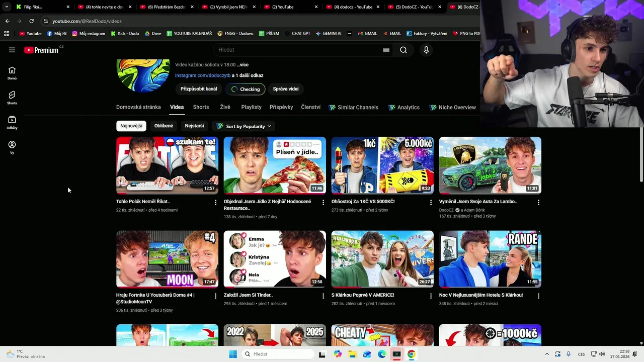
Task: Open options for Hraju Fortnite U Youtuberů video
Action: (x=215, y=296)
